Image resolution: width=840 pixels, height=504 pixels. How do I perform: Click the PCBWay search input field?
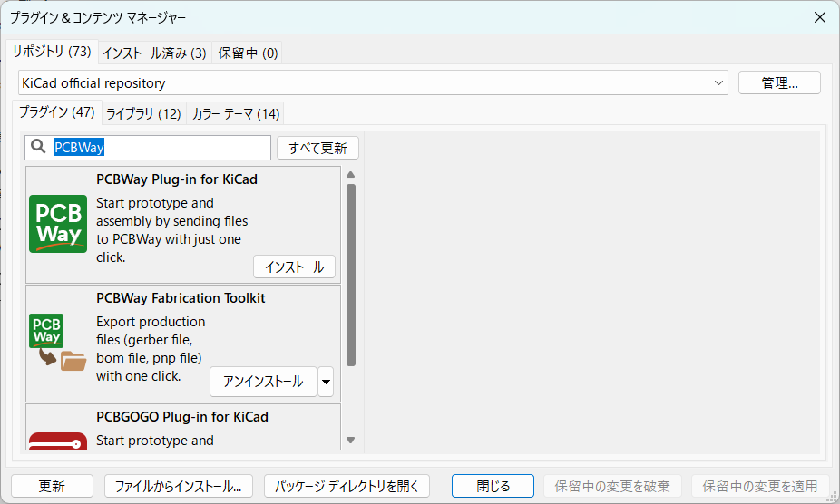tap(148, 147)
